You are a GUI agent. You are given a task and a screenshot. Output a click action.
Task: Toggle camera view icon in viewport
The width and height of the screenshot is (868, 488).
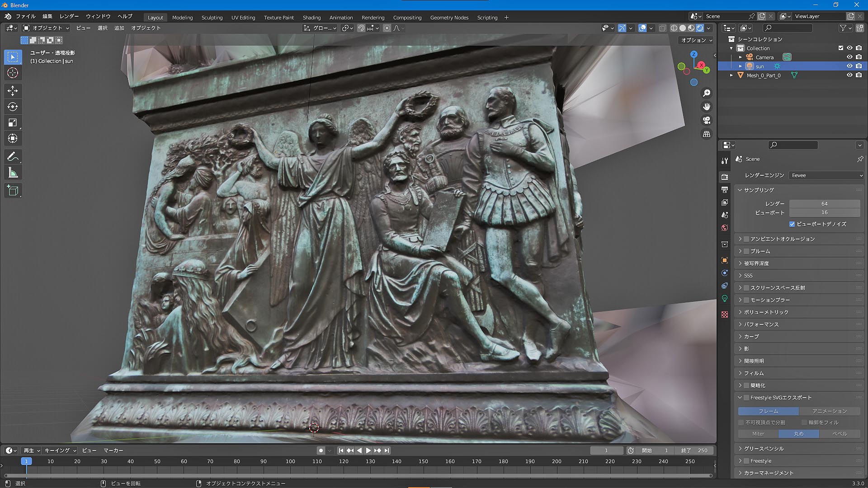click(x=707, y=120)
